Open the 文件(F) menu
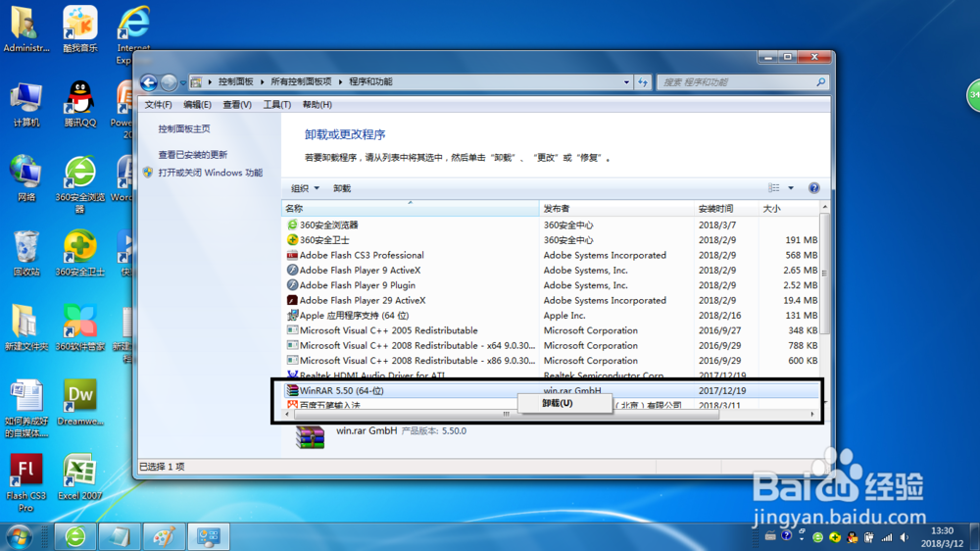980x551 pixels. [158, 105]
